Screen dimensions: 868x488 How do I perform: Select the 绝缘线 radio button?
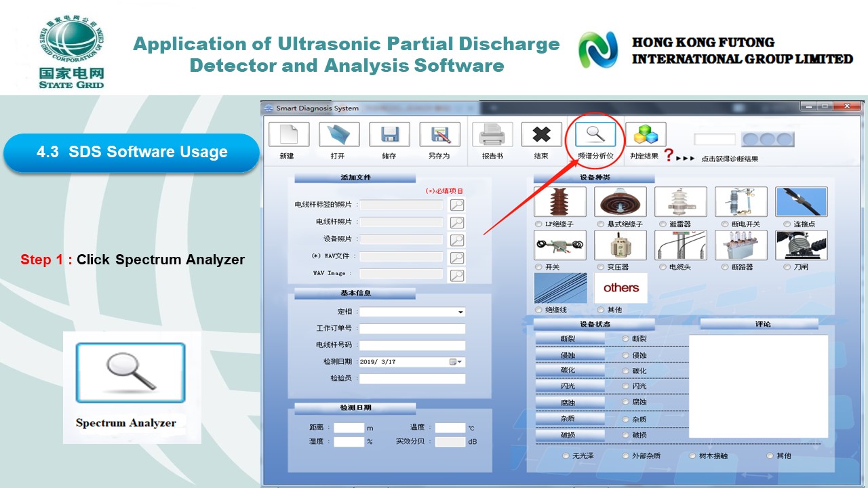(x=539, y=310)
